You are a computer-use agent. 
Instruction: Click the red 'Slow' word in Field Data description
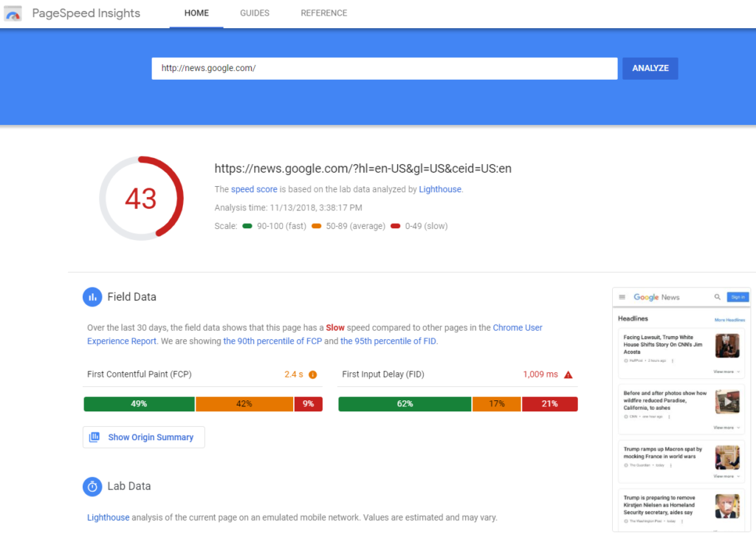point(335,328)
